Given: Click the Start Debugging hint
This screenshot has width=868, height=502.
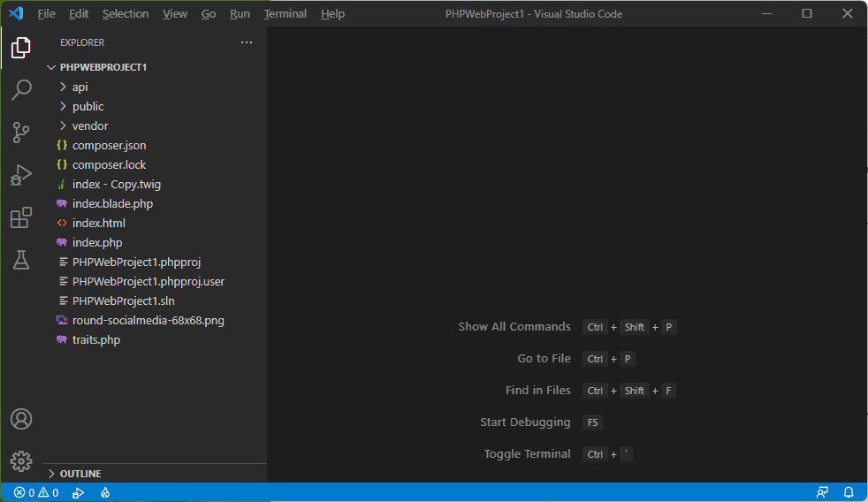Looking at the screenshot, I should [525, 422].
